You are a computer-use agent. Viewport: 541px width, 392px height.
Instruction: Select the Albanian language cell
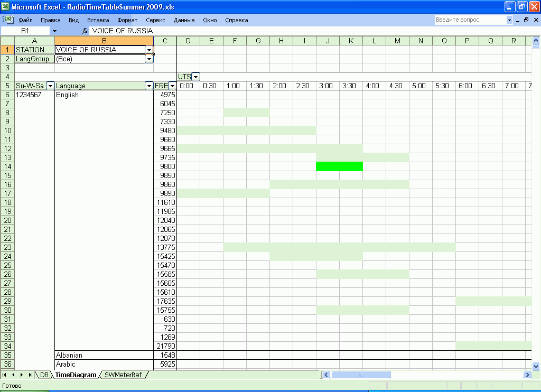point(104,355)
